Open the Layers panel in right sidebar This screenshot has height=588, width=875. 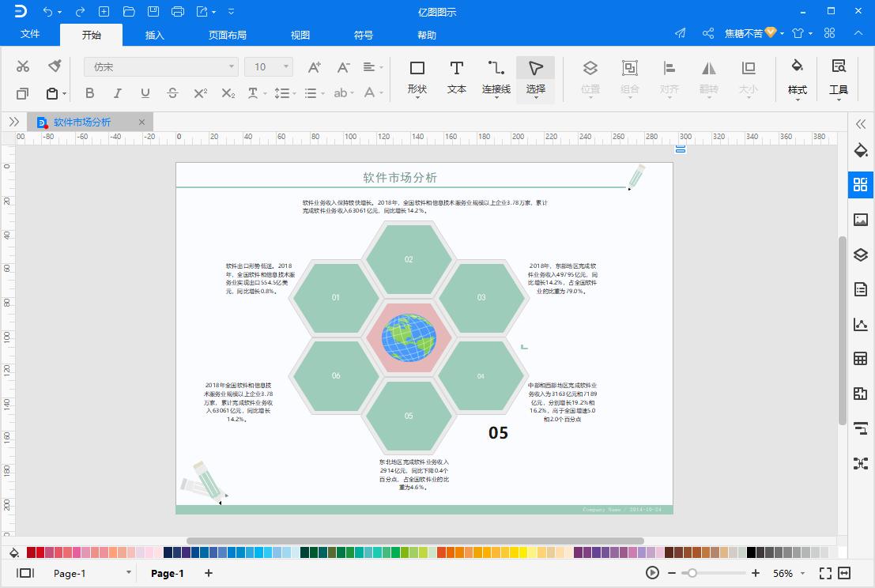click(x=861, y=254)
